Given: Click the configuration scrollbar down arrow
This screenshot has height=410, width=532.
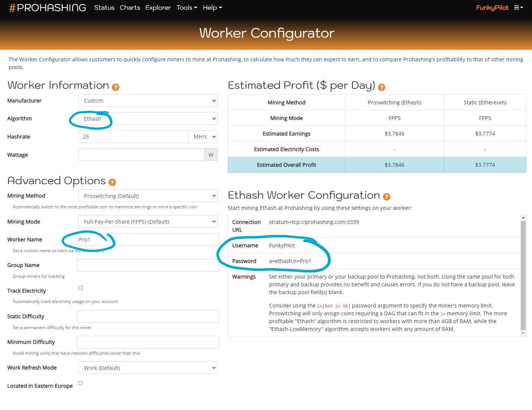Looking at the screenshot, I should (x=523, y=333).
